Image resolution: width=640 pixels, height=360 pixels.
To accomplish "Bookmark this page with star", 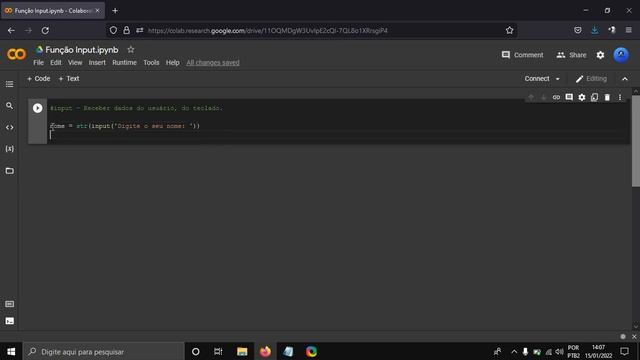I will pyautogui.click(x=509, y=30).
